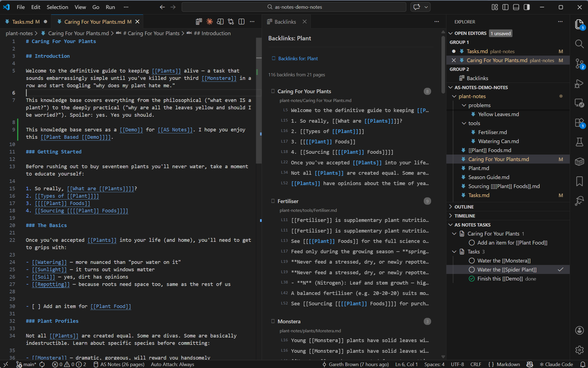Open the Manage settings gear
This screenshot has height=368, width=588.
pos(579,350)
